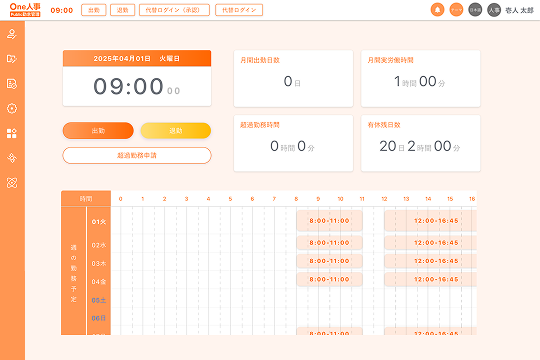The width and height of the screenshot is (540, 360).
Task: Open the user name menu in header
Action: 519,10
